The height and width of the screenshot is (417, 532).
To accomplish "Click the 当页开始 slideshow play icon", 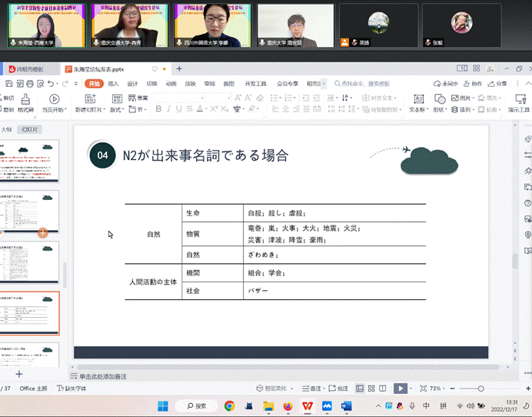I will pyautogui.click(x=53, y=98).
